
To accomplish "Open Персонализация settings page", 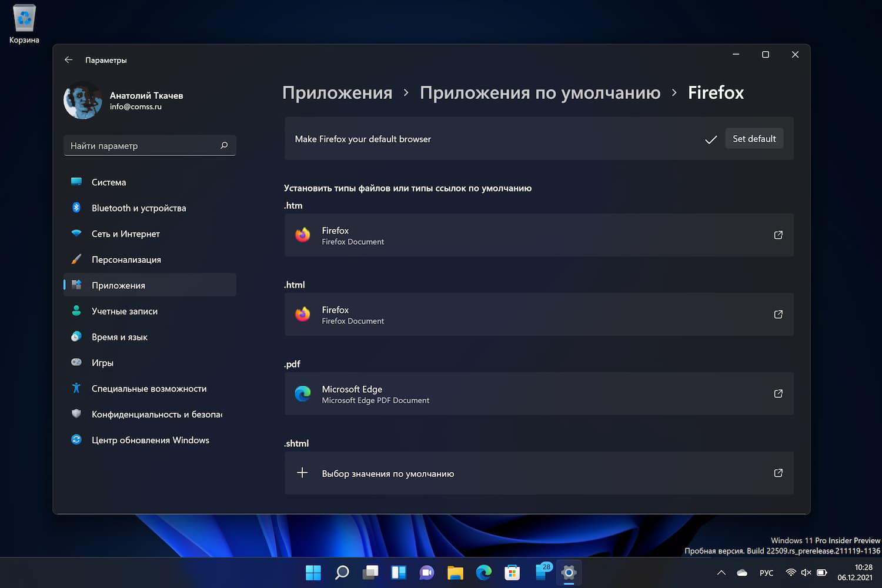I will pos(149,259).
